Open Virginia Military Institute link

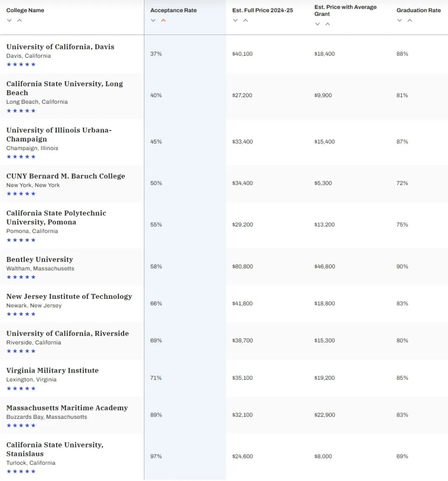tap(53, 371)
